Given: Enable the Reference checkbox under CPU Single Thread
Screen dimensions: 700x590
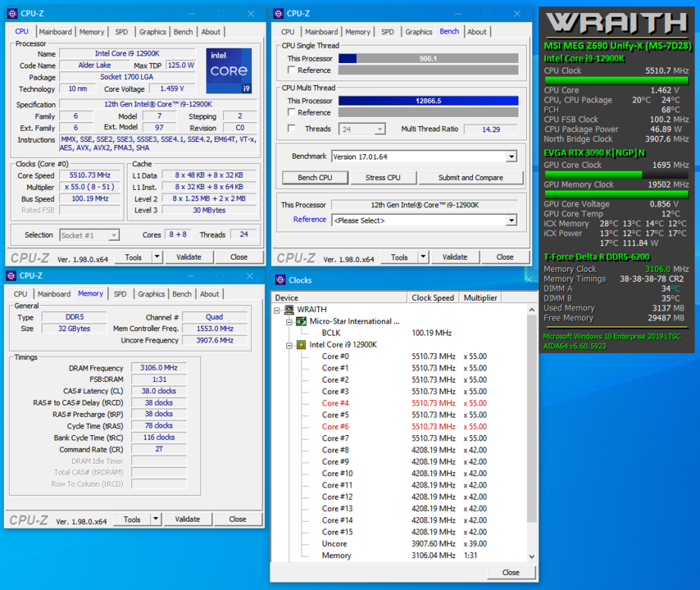Looking at the screenshot, I should click(292, 70).
